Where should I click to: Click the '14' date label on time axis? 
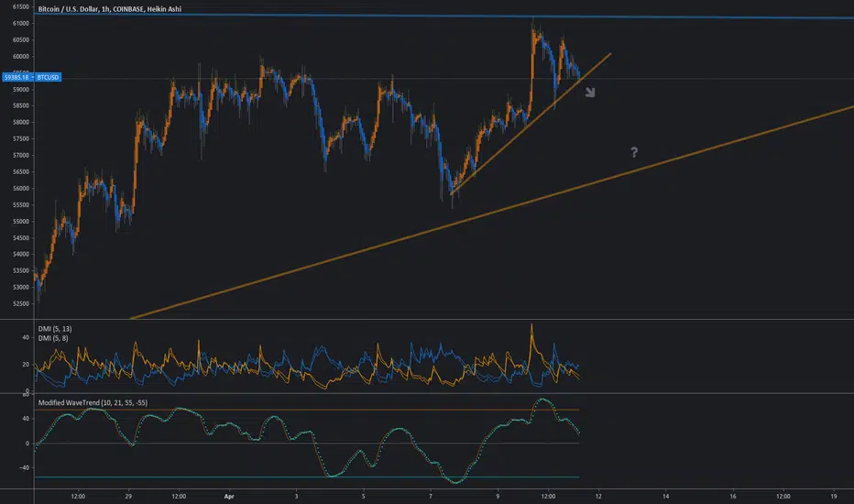665,497
